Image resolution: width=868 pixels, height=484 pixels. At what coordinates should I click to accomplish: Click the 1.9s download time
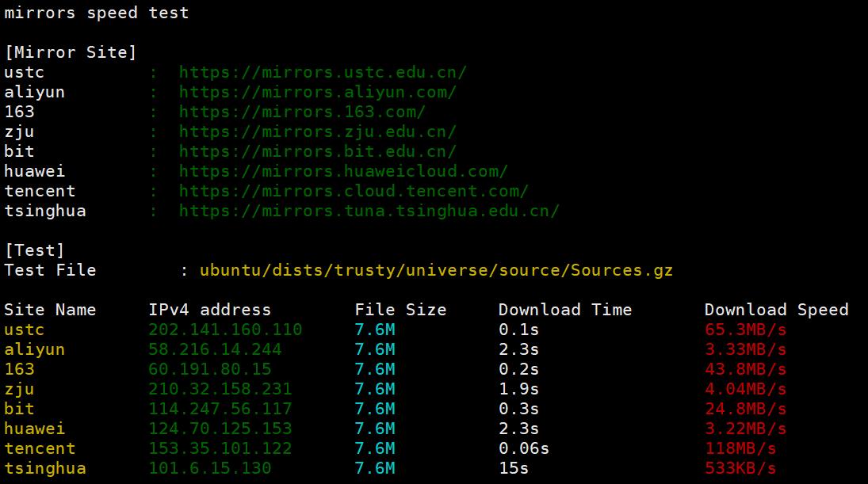518,390
